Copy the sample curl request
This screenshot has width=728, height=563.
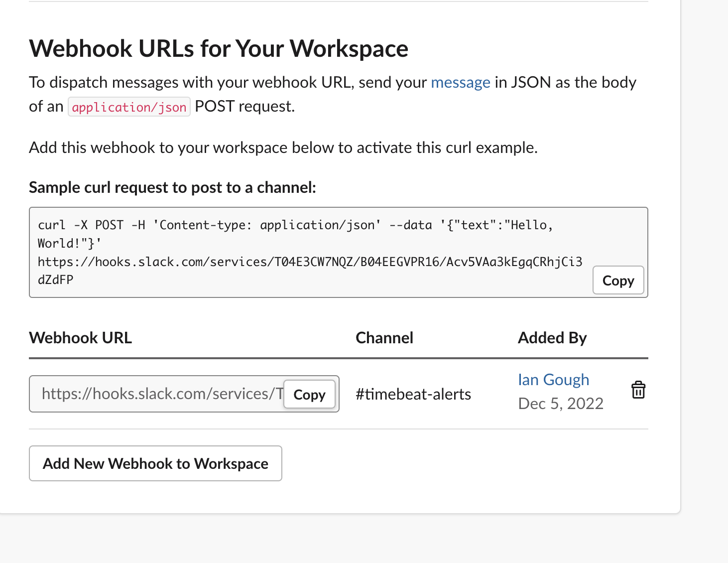(618, 281)
